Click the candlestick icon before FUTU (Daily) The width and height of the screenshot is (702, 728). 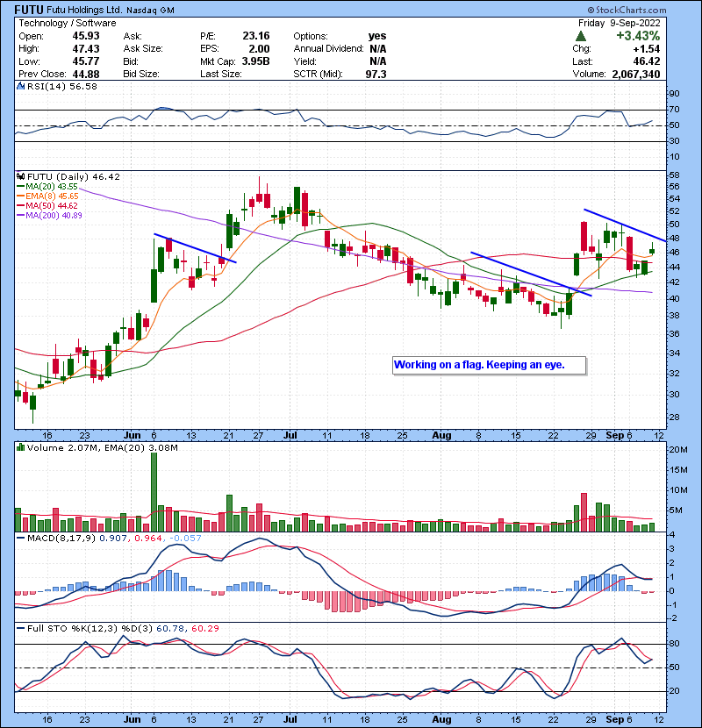pyautogui.click(x=20, y=177)
